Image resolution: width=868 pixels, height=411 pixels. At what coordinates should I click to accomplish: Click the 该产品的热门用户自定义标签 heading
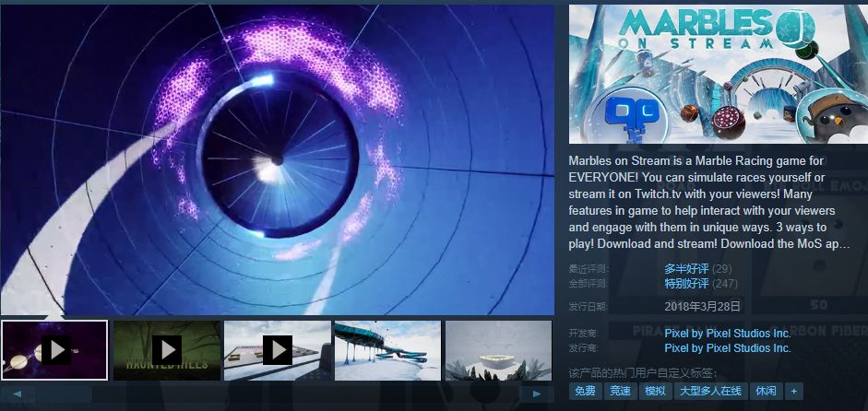tap(643, 373)
